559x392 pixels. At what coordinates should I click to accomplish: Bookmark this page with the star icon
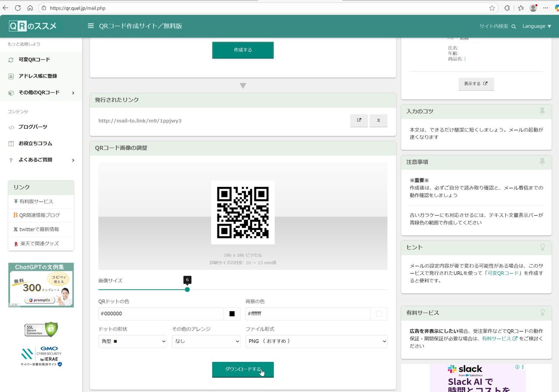492,8
